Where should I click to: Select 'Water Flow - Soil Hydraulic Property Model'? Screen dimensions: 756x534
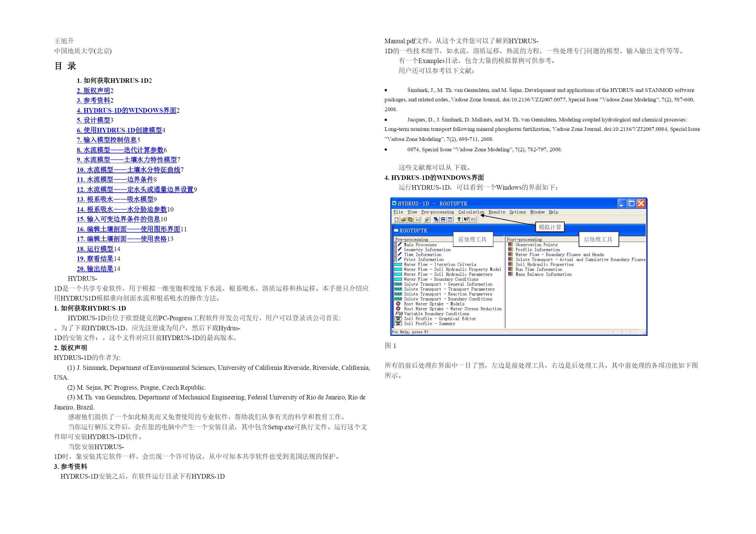(453, 269)
